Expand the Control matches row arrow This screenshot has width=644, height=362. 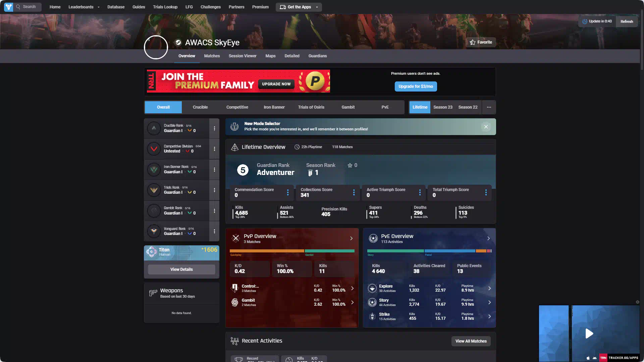pyautogui.click(x=352, y=288)
